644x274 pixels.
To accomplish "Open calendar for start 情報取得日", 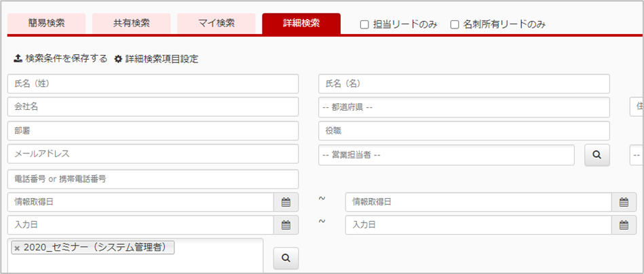I will point(286,202).
